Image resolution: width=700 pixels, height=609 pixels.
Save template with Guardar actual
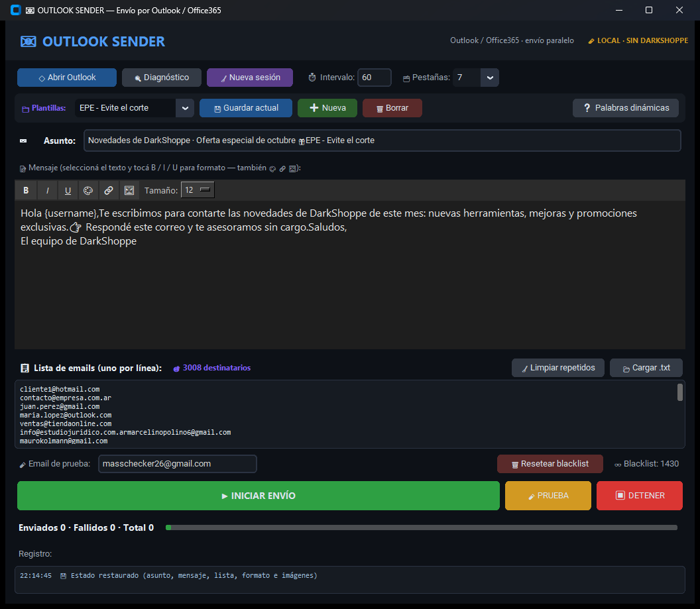coord(246,108)
